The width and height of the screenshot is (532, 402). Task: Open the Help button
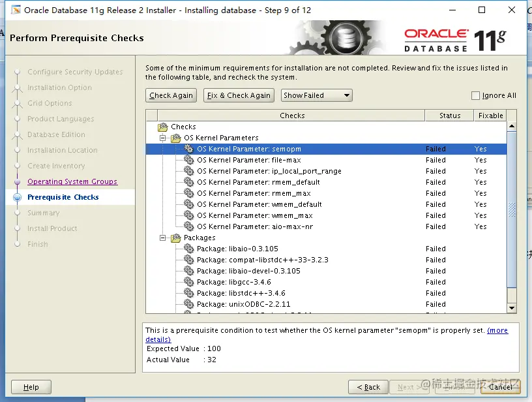click(x=31, y=387)
